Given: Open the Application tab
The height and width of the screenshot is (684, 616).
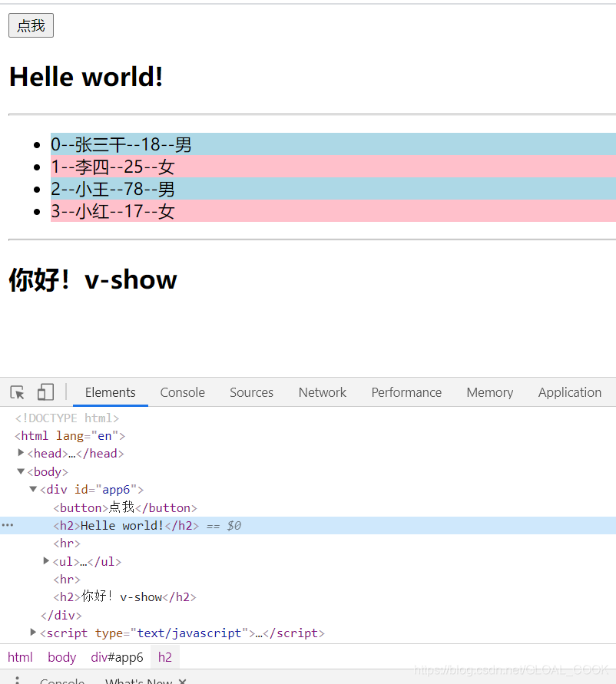Looking at the screenshot, I should 570,392.
